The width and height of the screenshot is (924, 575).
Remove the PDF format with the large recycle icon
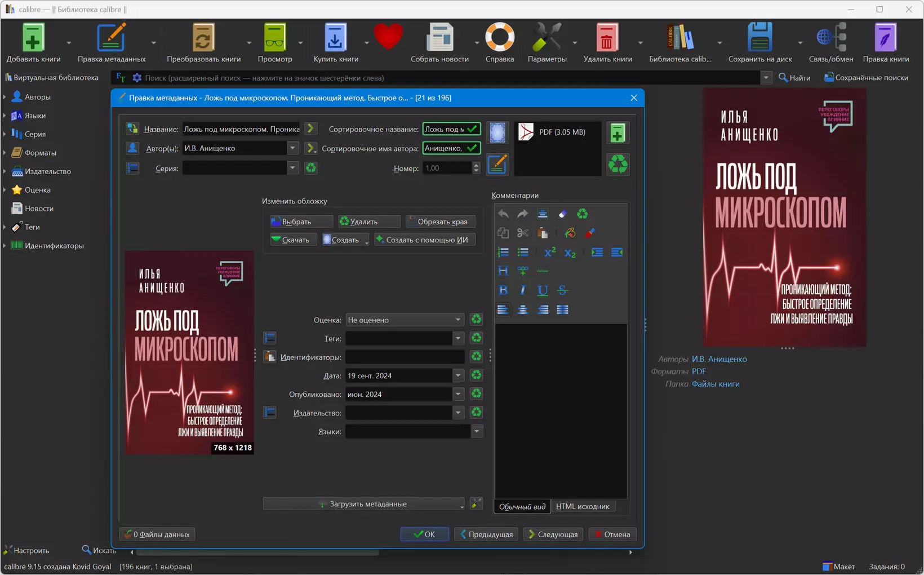618,165
